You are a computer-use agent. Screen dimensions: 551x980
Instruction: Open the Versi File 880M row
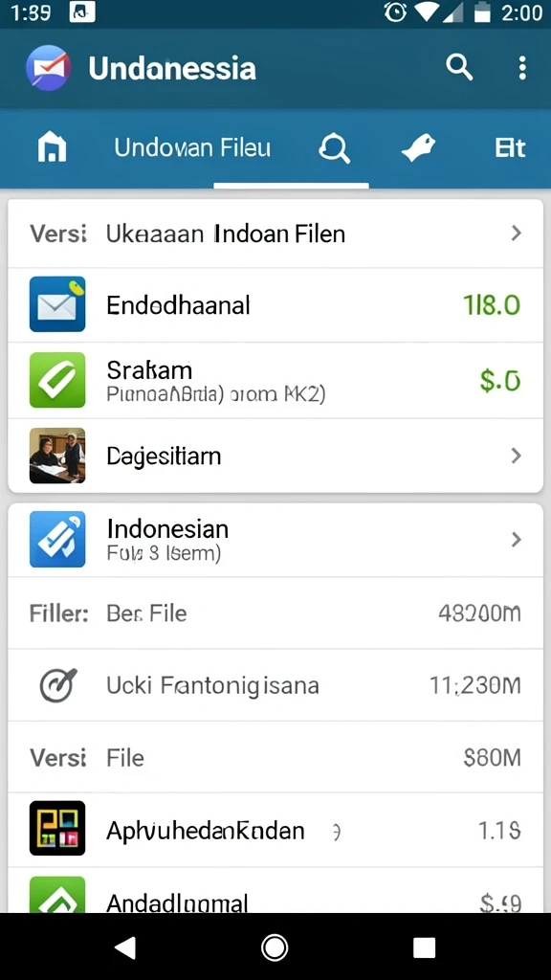coord(275,758)
